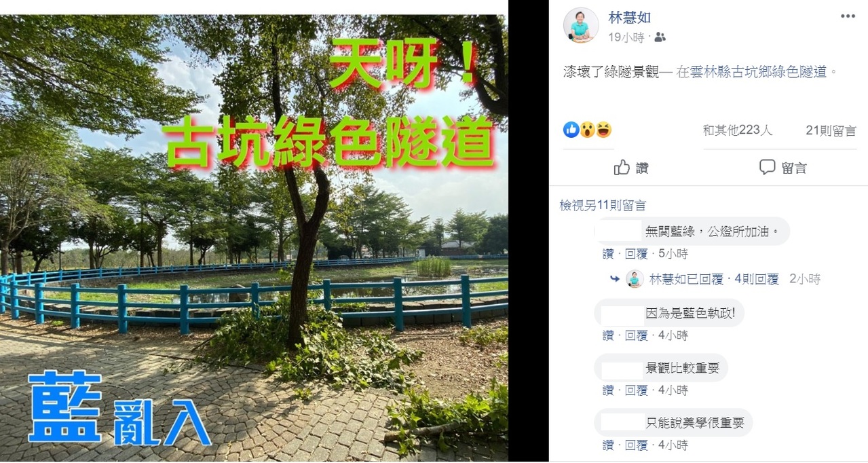This screenshot has height=463, width=868.
Task: Click 林慧如 author name link
Action: click(629, 18)
